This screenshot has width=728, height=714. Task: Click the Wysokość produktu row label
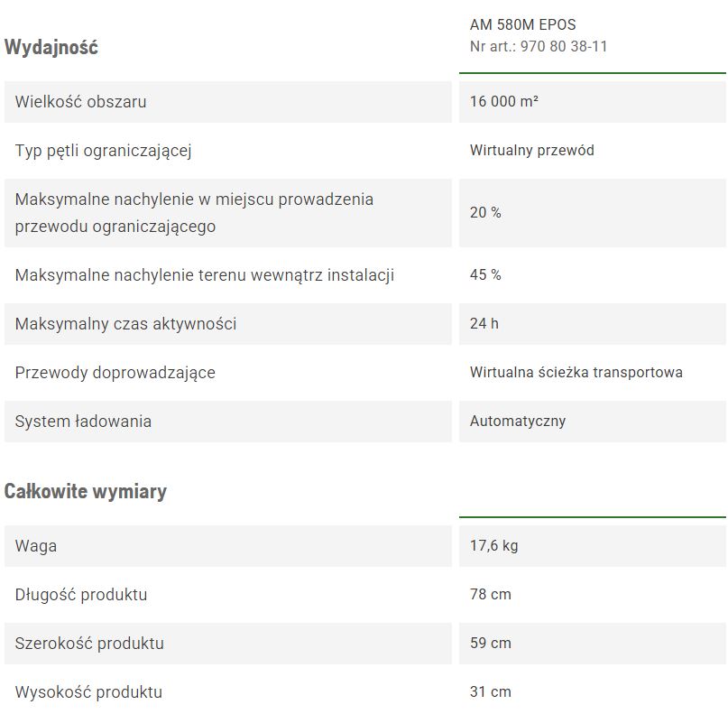click(88, 692)
